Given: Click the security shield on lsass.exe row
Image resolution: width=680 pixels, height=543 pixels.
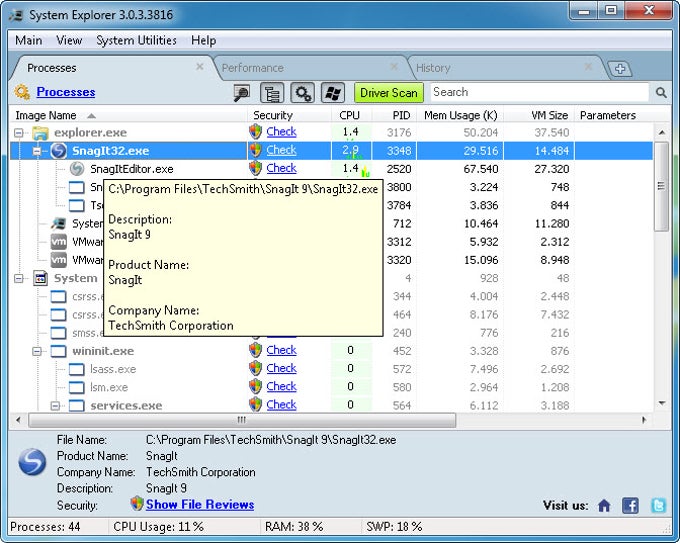Looking at the screenshot, I should 256,368.
